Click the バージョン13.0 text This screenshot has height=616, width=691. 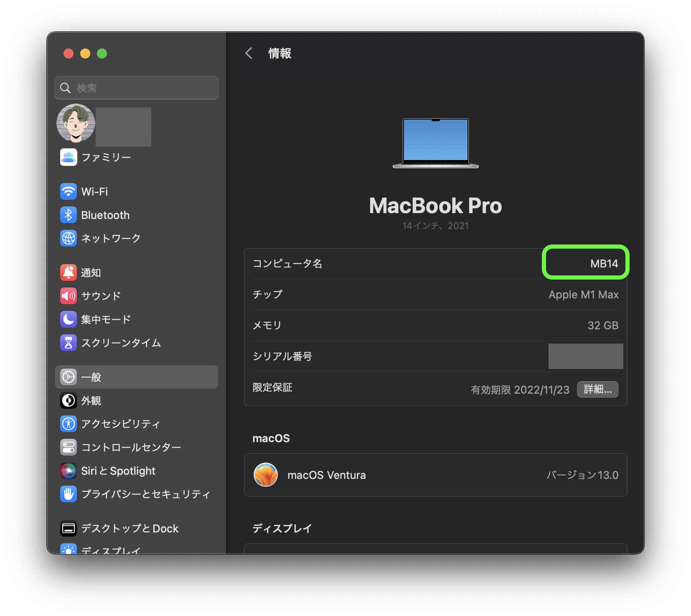[582, 475]
